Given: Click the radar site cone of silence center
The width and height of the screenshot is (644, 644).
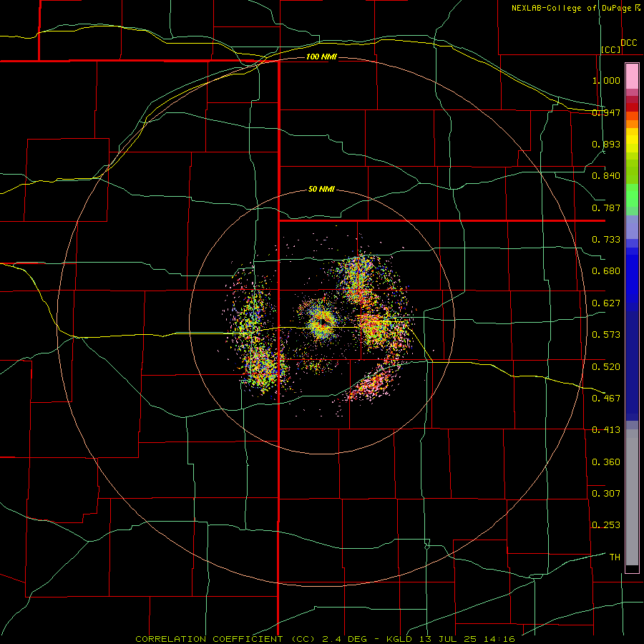Looking at the screenshot, I should pyautogui.click(x=324, y=321).
